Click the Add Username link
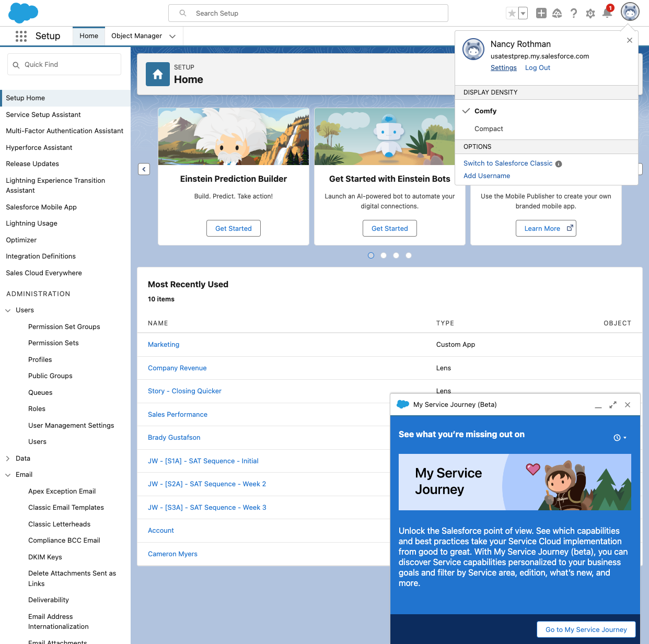This screenshot has height=644, width=649. tap(487, 176)
